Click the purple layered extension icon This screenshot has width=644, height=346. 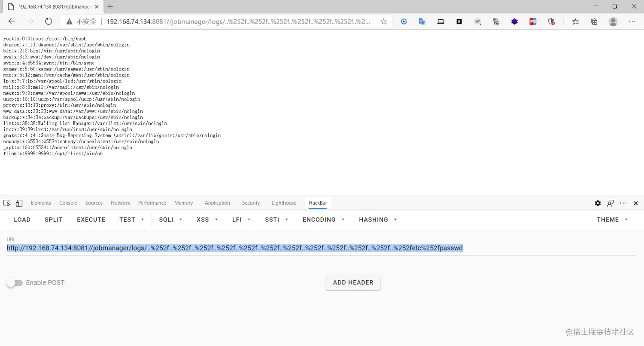514,21
